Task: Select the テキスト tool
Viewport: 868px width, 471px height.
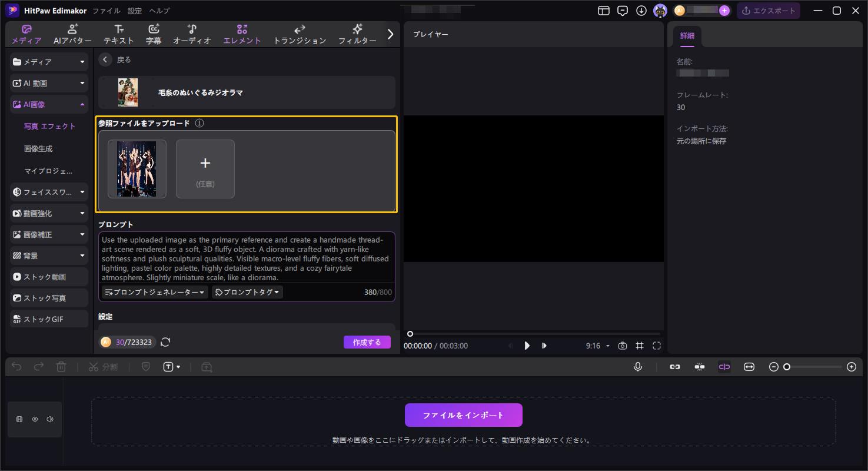Action: tap(118, 34)
